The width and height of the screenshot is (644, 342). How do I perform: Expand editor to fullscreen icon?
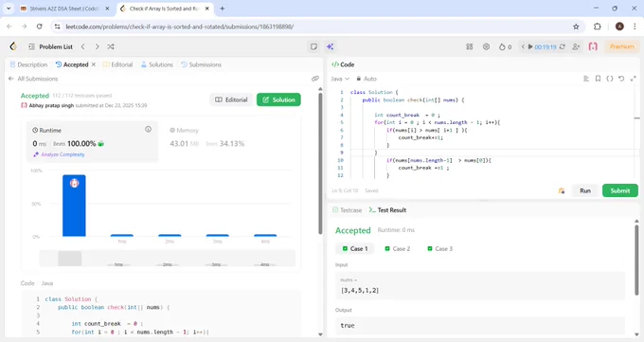pos(634,79)
